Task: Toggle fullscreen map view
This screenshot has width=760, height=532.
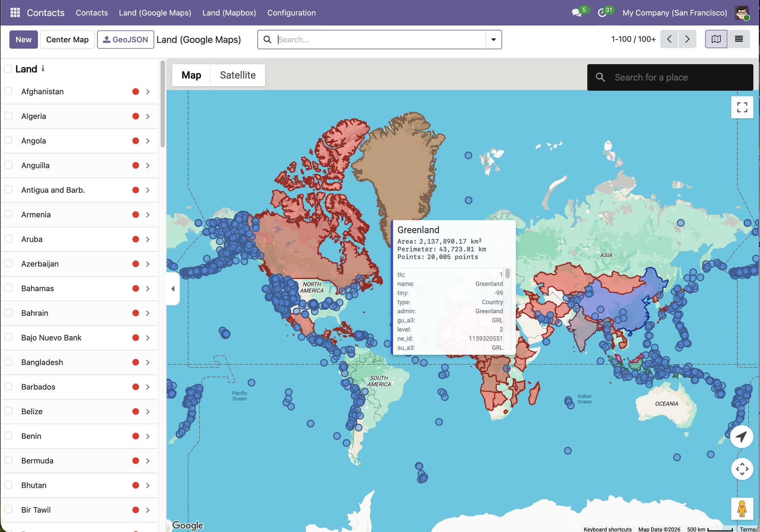Action: coord(742,107)
